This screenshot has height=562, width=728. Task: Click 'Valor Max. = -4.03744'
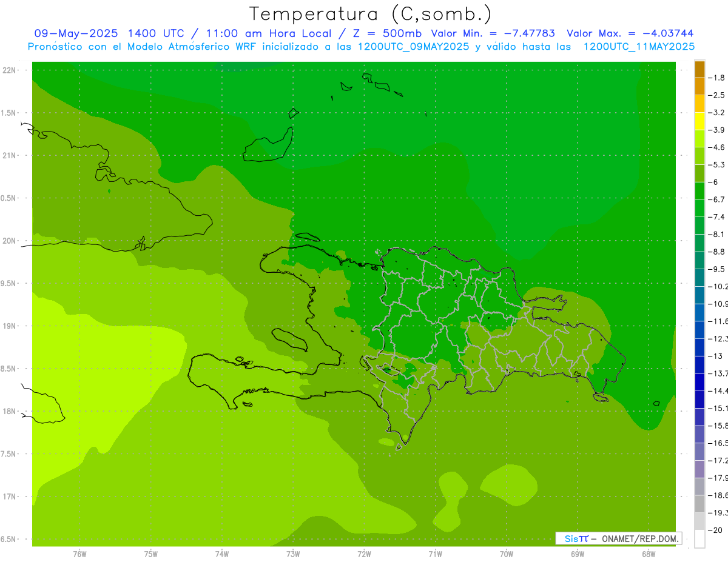click(x=630, y=33)
